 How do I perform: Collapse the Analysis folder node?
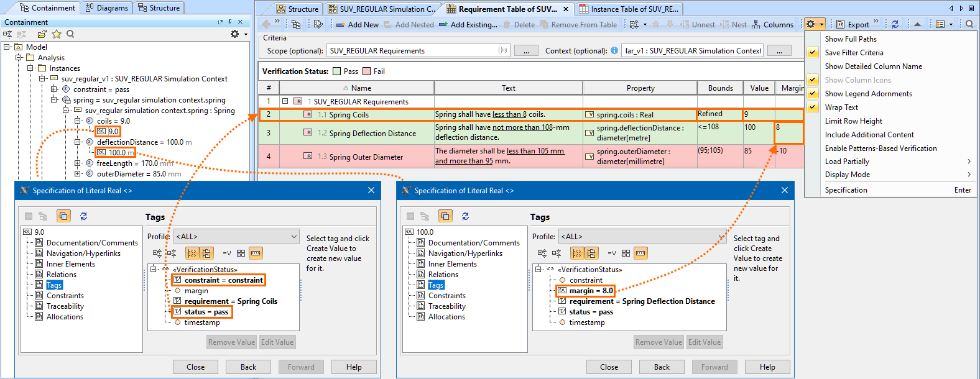19,58
